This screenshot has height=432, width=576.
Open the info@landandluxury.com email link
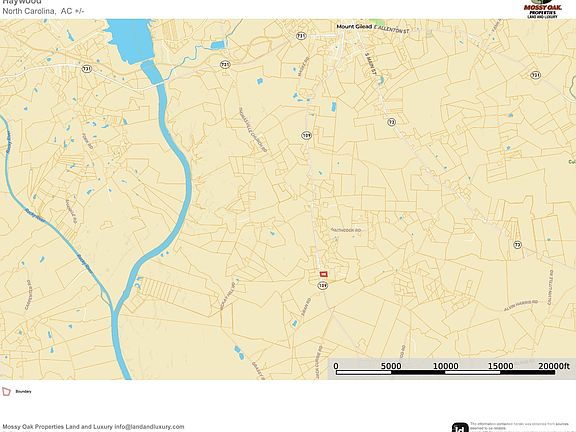click(x=149, y=426)
